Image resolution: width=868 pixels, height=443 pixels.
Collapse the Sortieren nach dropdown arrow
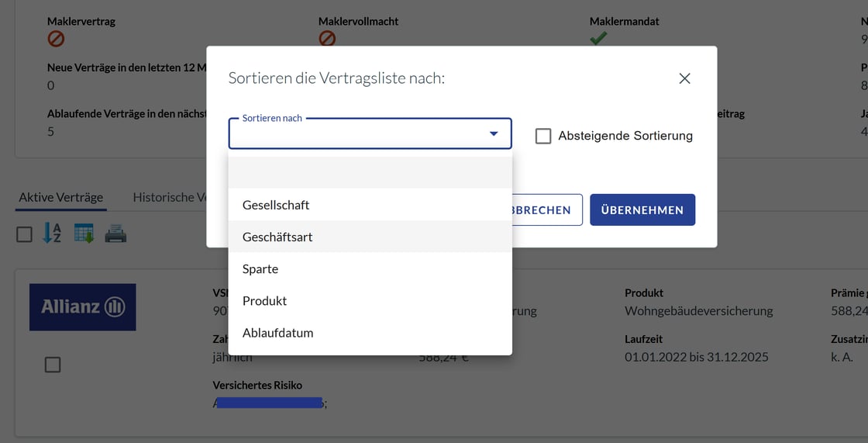click(x=494, y=134)
